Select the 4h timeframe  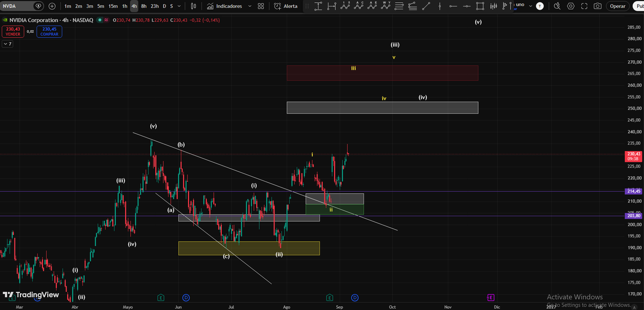click(134, 6)
